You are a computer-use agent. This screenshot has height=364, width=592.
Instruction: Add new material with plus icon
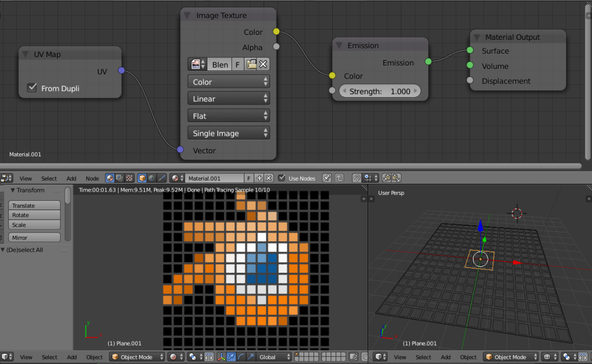pyautogui.click(x=259, y=178)
